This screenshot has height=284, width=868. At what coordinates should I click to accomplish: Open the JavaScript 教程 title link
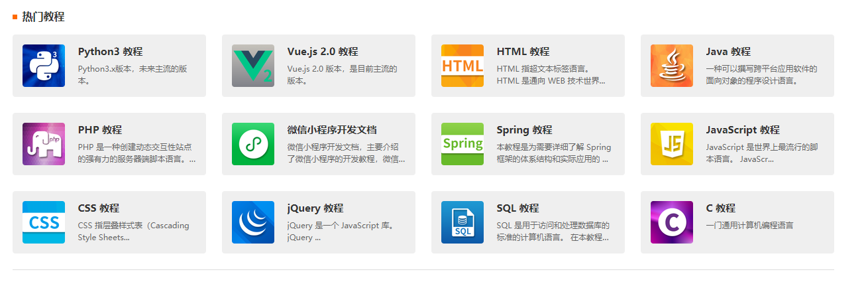click(743, 130)
